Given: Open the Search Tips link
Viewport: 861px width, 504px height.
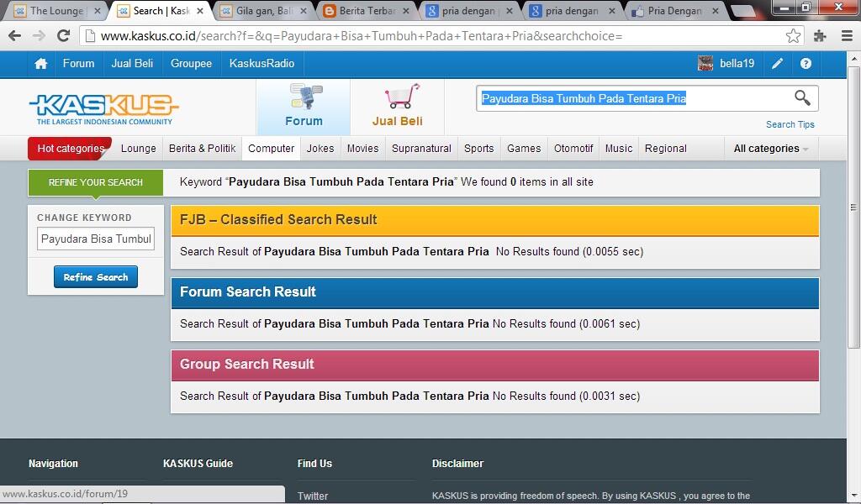Looking at the screenshot, I should (790, 124).
